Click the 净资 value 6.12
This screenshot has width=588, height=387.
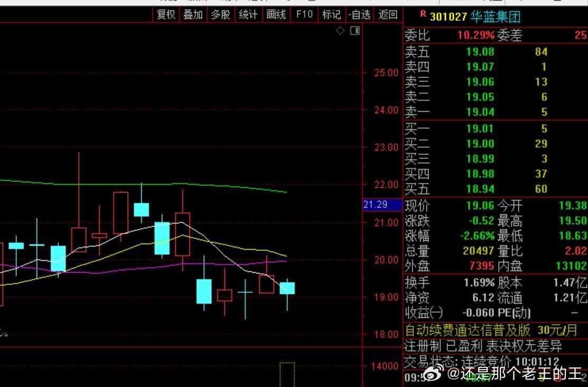tap(483, 298)
